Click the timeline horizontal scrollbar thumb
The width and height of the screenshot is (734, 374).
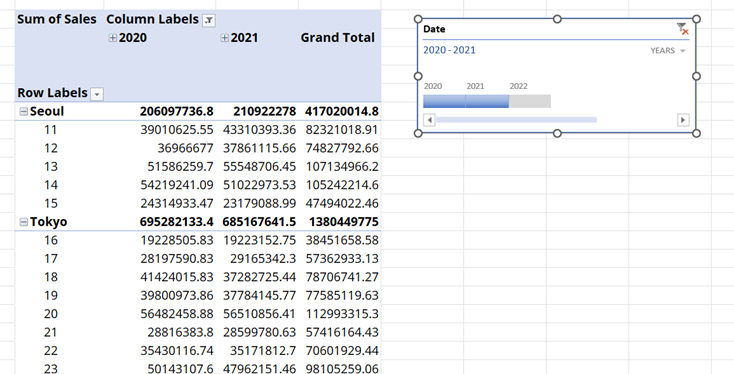[x=516, y=120]
